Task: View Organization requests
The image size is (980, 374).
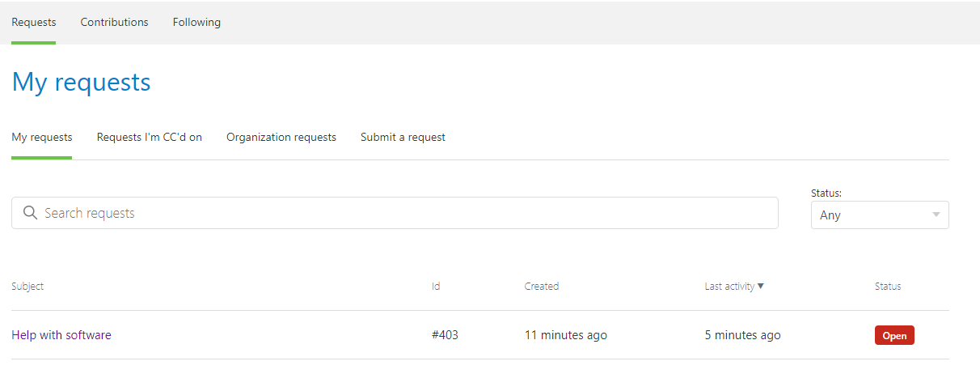Action: (x=281, y=137)
